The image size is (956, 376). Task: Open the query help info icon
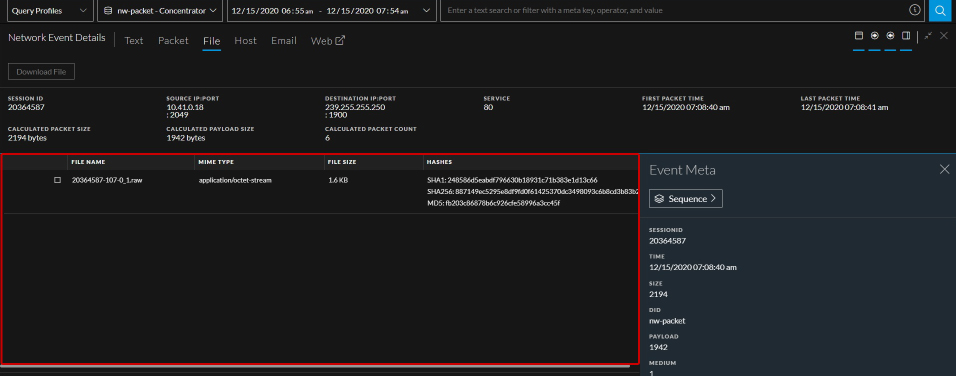[915, 10]
